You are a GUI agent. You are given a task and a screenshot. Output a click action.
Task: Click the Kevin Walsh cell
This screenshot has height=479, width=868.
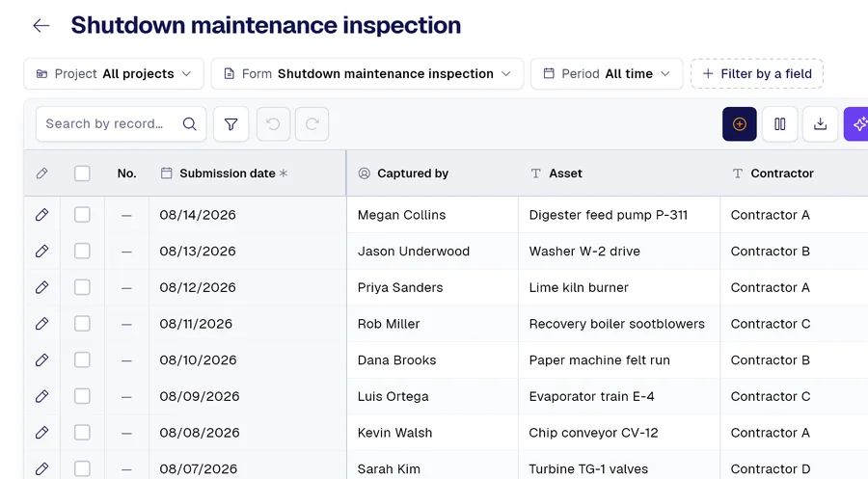(432, 433)
